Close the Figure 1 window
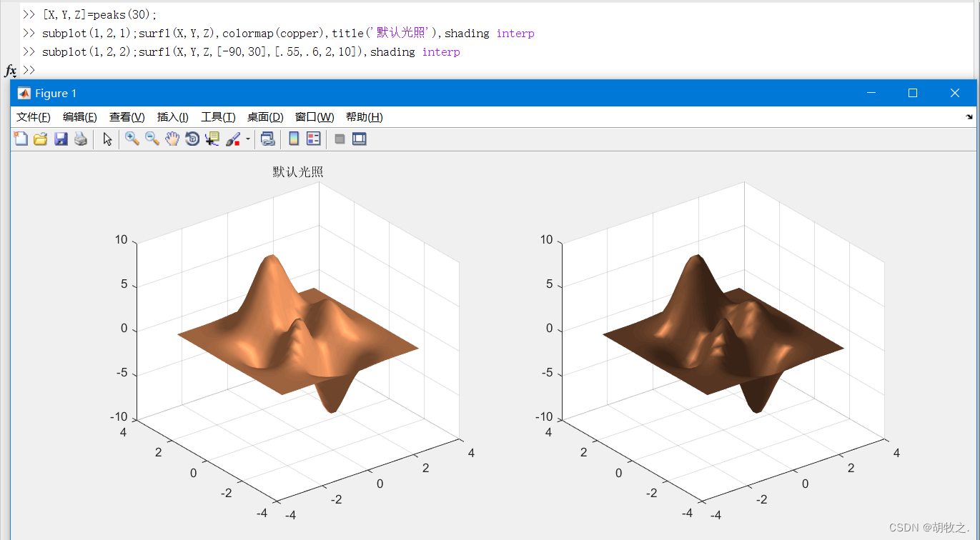Image resolution: width=980 pixels, height=540 pixels. click(x=955, y=93)
